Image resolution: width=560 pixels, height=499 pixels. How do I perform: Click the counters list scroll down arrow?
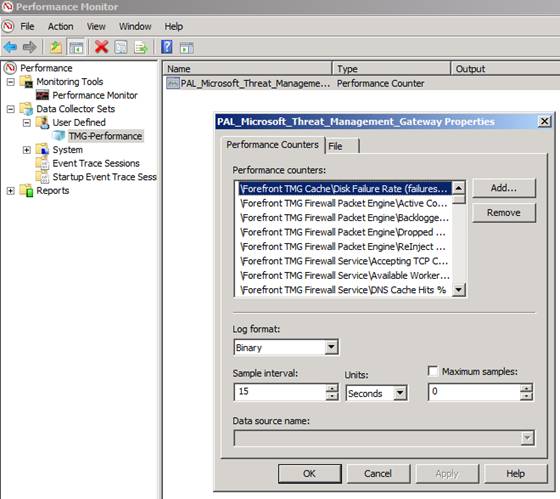point(459,289)
